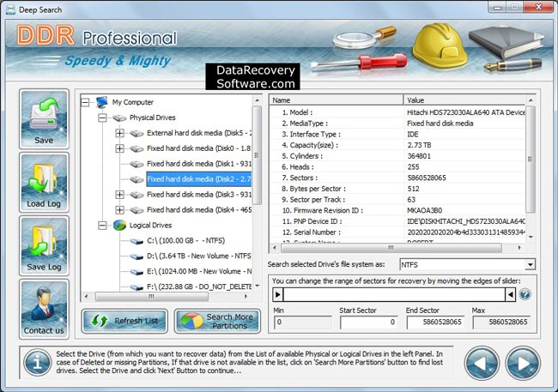Select Fixed hard disk media Disk1
Image resolution: width=558 pixels, height=392 pixels.
point(199,164)
